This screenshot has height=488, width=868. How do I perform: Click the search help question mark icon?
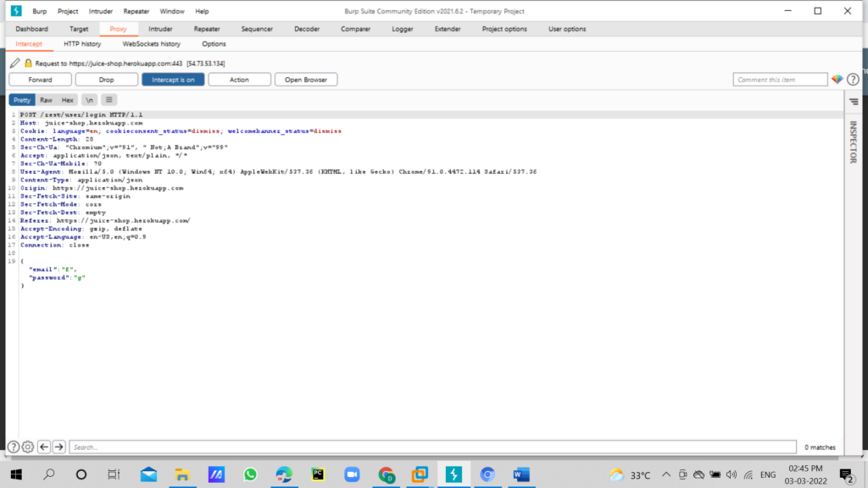[14, 446]
